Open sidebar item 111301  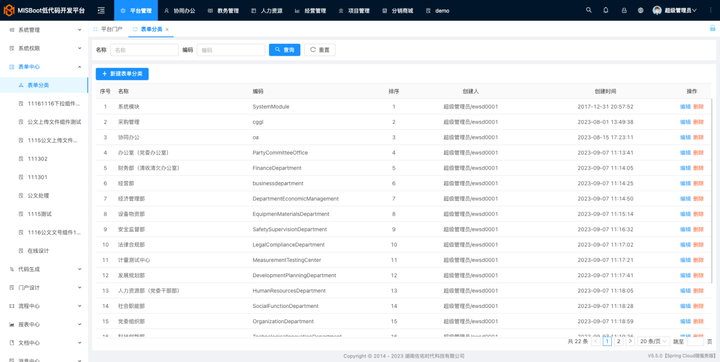[44, 177]
